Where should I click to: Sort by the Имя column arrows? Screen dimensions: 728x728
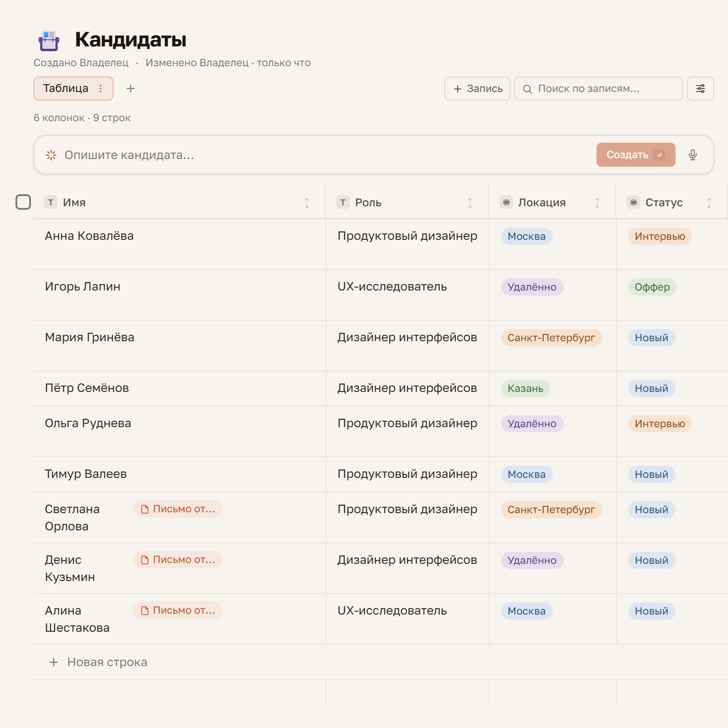[307, 203]
